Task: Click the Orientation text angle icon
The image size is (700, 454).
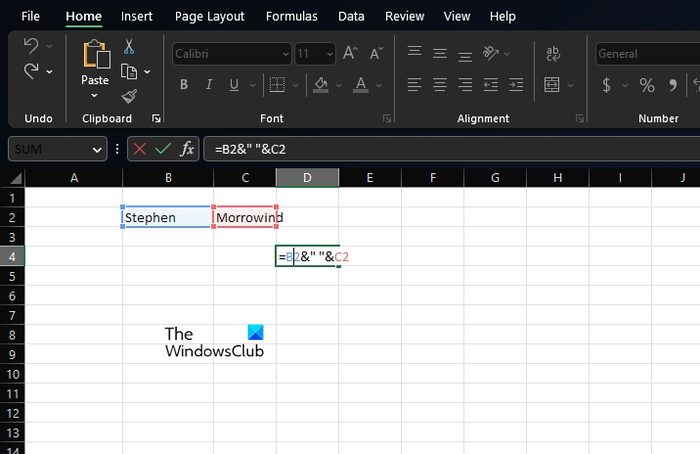Action: [491, 53]
